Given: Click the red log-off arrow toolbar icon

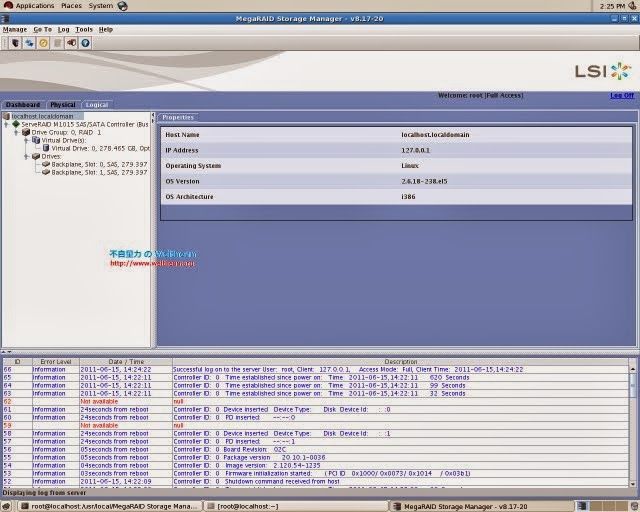Looking at the screenshot, I should [x=71, y=43].
